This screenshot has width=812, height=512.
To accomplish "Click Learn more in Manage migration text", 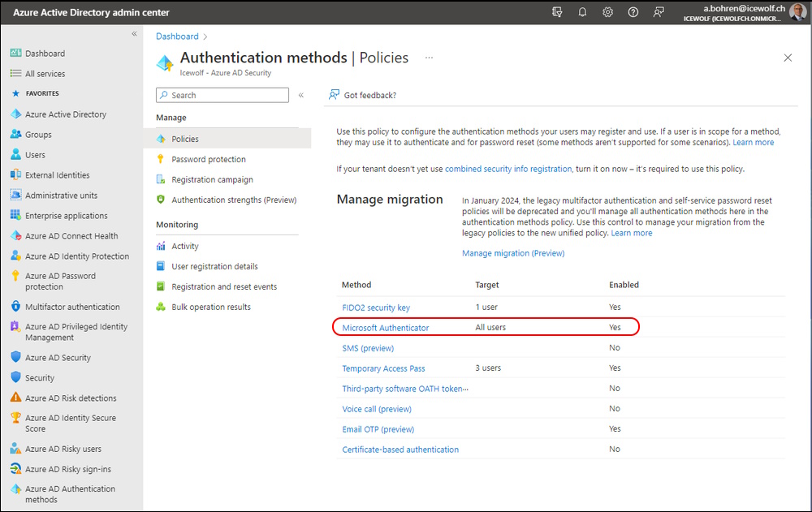I will pyautogui.click(x=631, y=233).
